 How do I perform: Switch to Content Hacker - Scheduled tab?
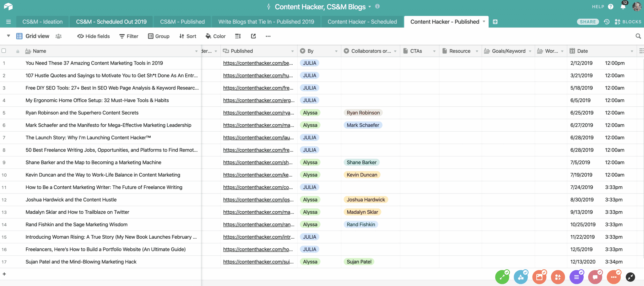click(x=362, y=22)
